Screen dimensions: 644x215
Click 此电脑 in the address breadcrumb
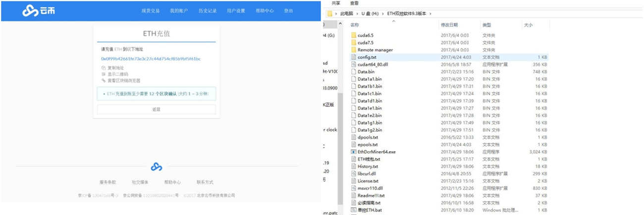pyautogui.click(x=348, y=14)
